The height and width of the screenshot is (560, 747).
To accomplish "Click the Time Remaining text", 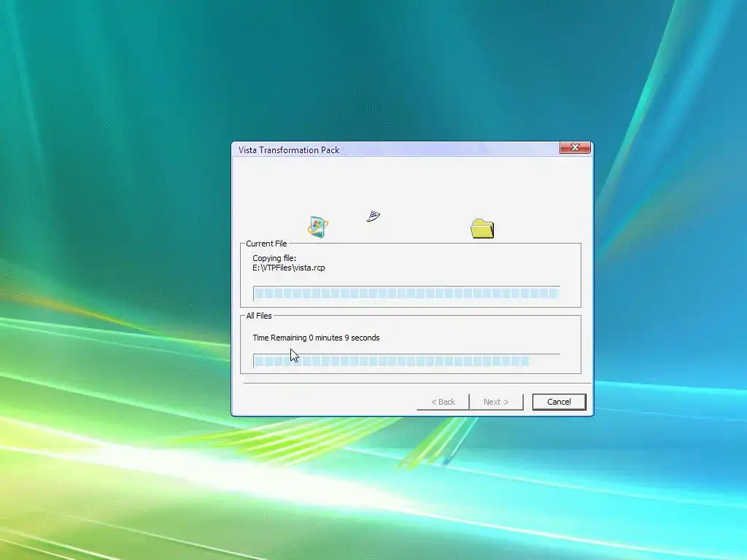I will 316,338.
